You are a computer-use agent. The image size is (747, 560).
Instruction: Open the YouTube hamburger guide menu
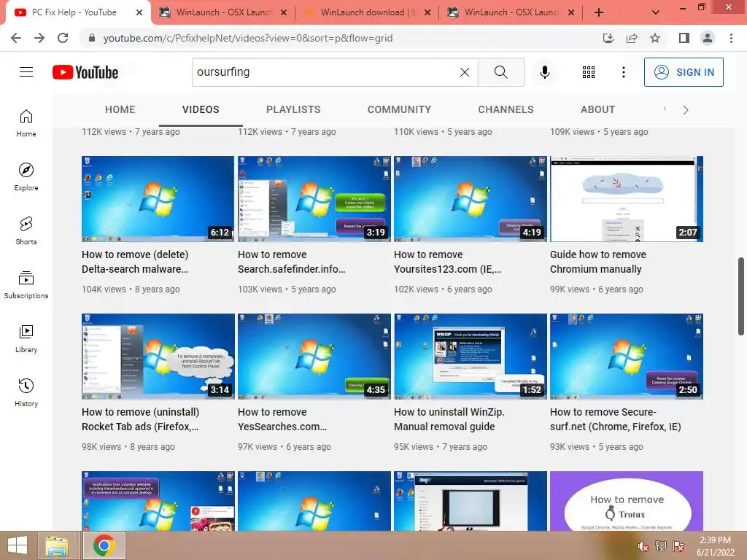26,72
